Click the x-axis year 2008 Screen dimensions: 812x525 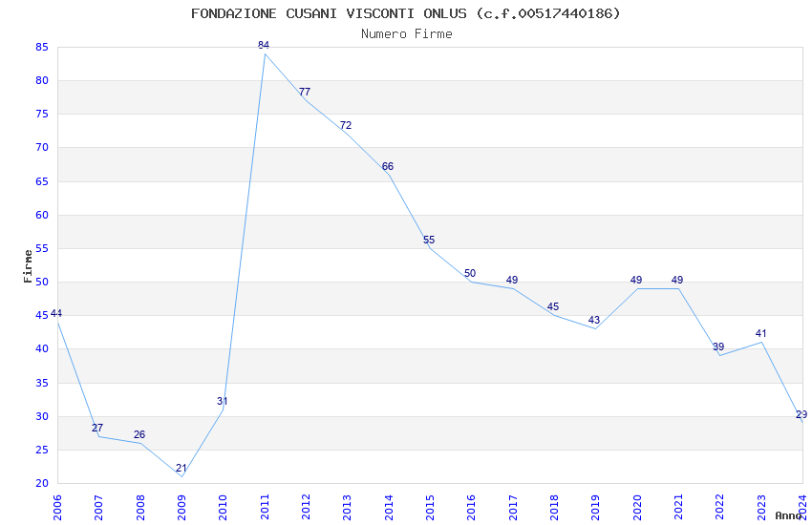point(139,507)
